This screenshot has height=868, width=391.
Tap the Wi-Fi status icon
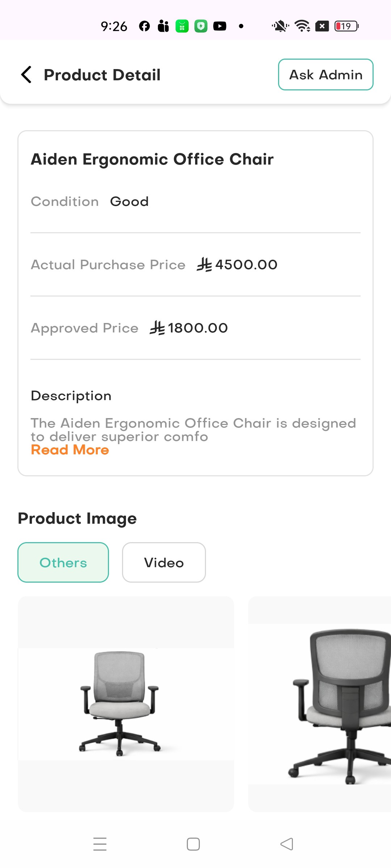click(302, 26)
